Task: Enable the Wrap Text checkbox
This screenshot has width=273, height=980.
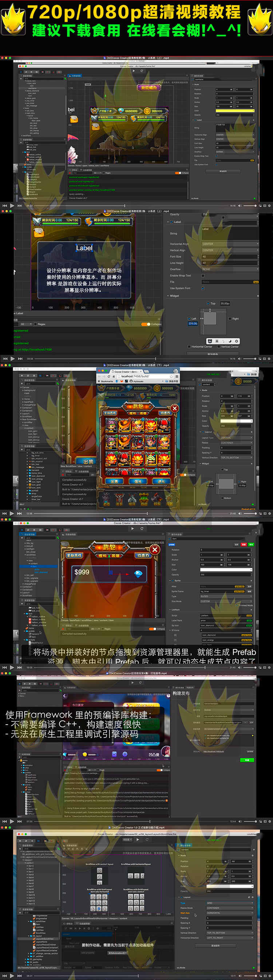Action: (x=203, y=275)
